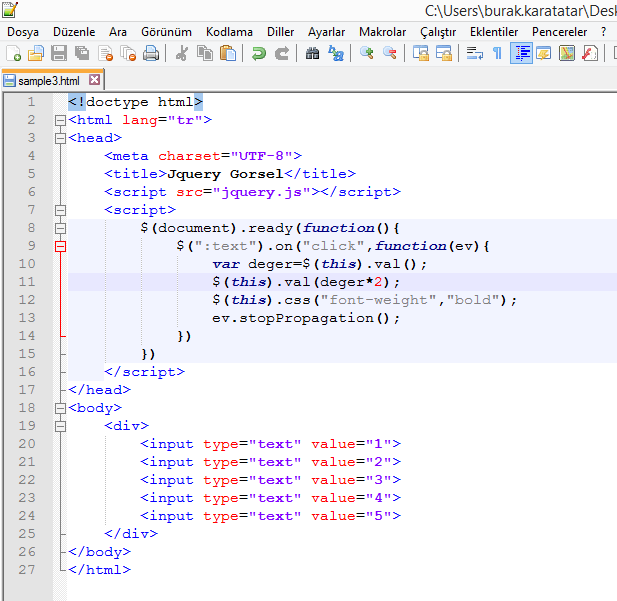
Task: Toggle the Word Wrap icon
Action: 475,53
